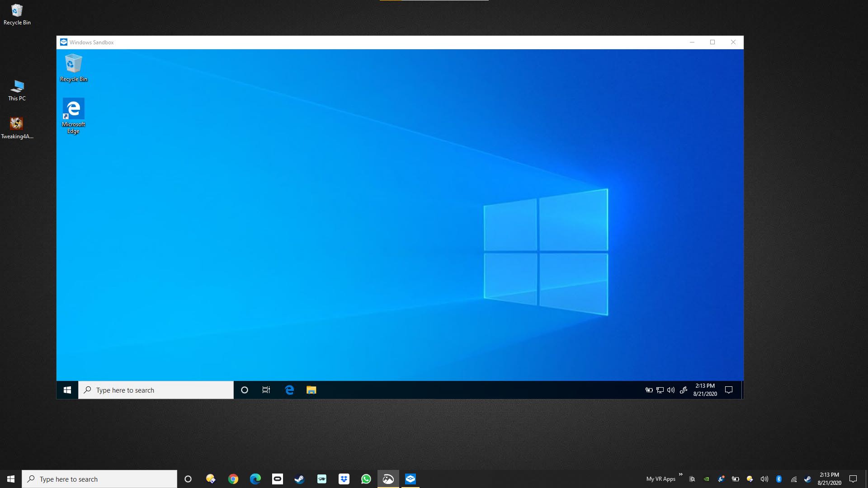The image size is (868, 488).
Task: Select Microsoft Edge shortcut on Sandbox desktop
Action: click(73, 116)
